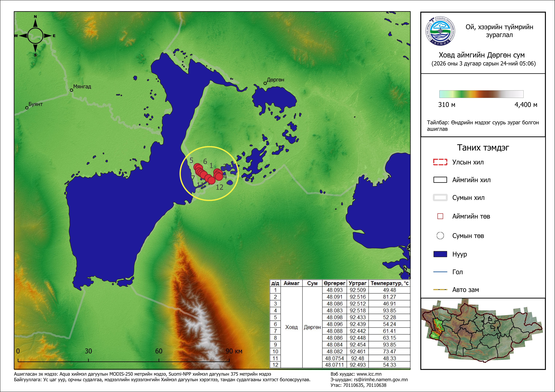
Task: Click the Сумын төв circle legend symbol
Action: (x=440, y=236)
